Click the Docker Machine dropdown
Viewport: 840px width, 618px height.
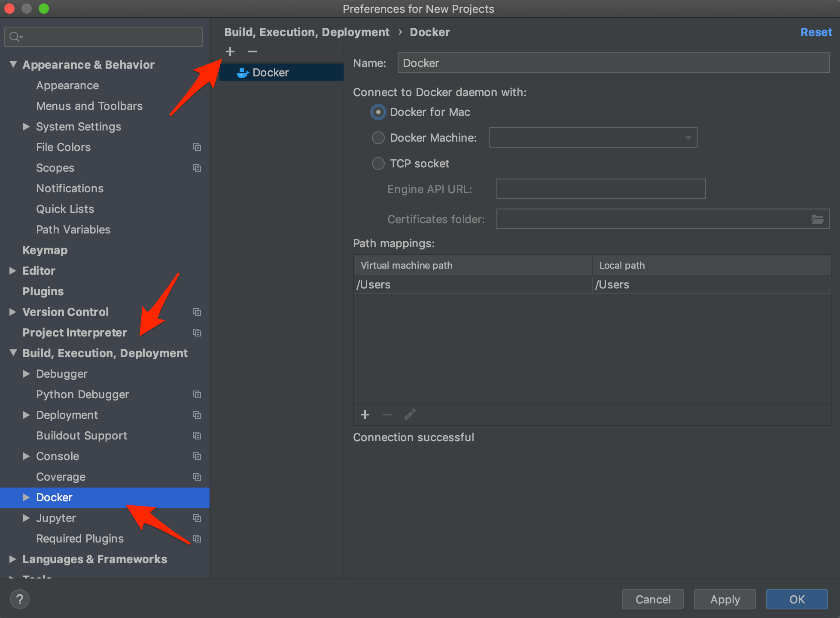[x=595, y=138]
